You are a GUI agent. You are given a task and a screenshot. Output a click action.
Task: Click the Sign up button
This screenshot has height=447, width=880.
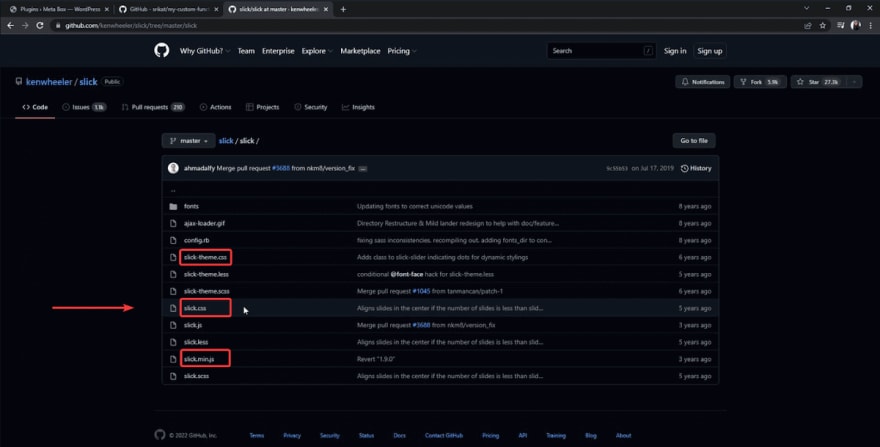click(x=709, y=51)
